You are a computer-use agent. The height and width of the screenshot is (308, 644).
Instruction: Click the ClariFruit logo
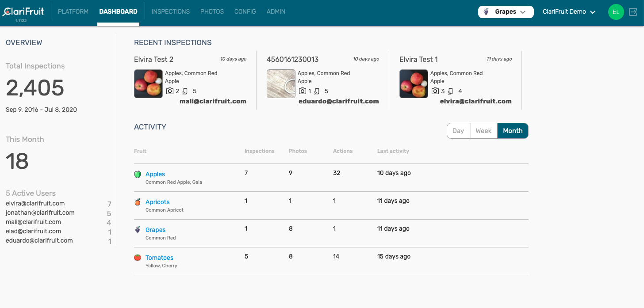pyautogui.click(x=23, y=12)
